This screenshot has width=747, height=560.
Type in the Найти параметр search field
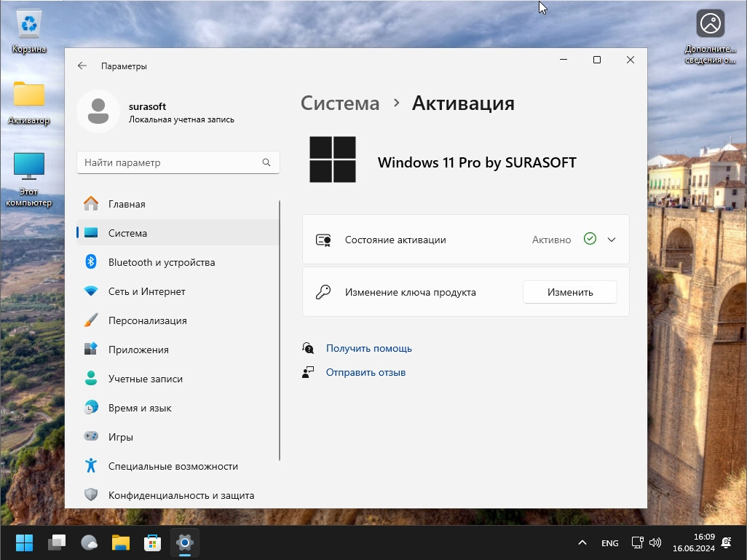(x=167, y=162)
